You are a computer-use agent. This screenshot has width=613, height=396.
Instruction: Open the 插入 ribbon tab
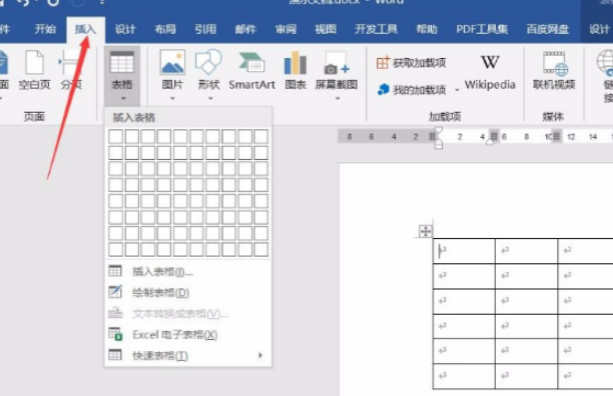(x=85, y=29)
